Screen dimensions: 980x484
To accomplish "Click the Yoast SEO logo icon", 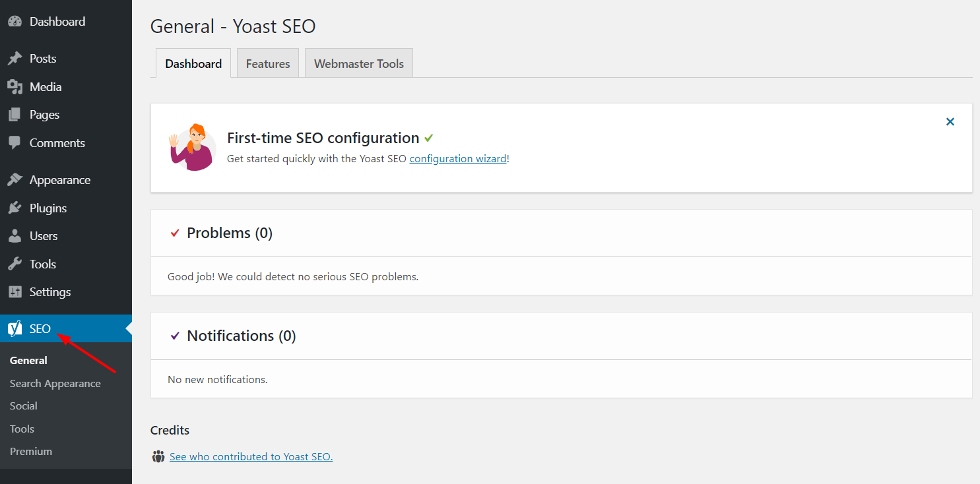I will 15,328.
